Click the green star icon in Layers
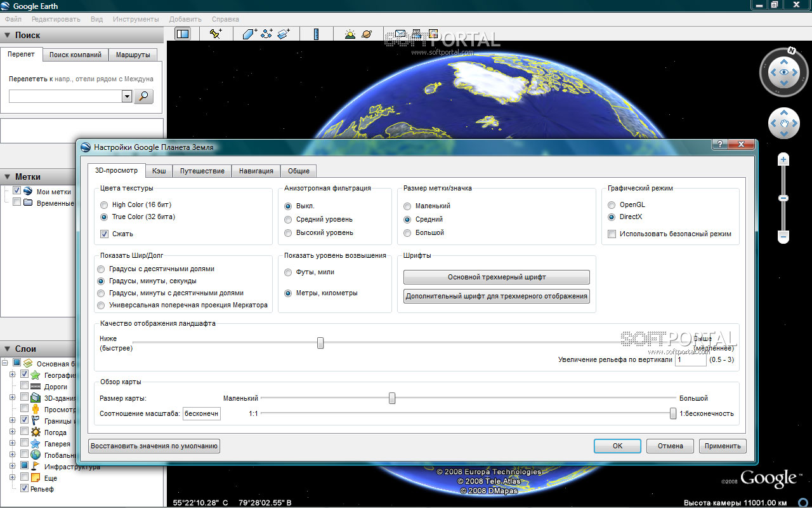 pos(36,375)
